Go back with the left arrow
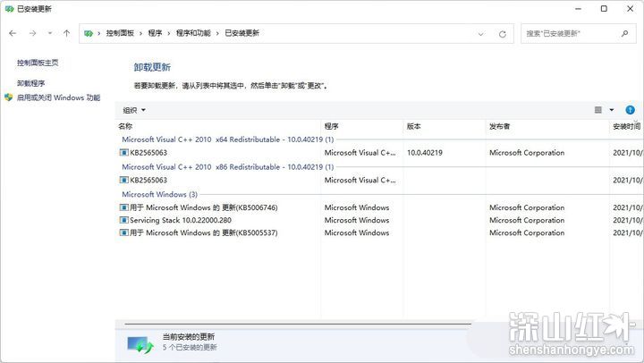 tap(13, 33)
